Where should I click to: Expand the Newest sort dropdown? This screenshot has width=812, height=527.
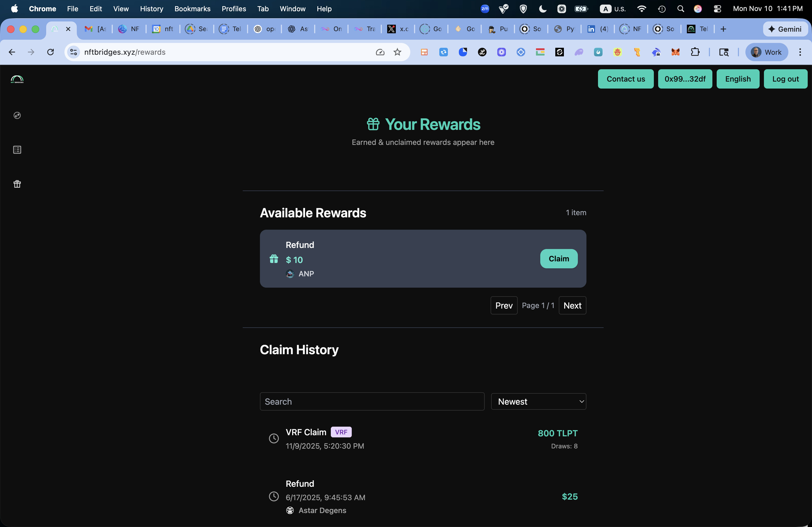click(x=538, y=402)
